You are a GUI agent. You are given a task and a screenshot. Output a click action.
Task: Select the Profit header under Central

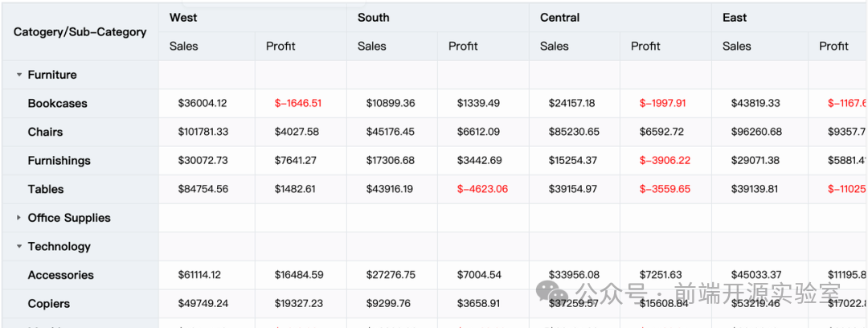[x=645, y=46]
